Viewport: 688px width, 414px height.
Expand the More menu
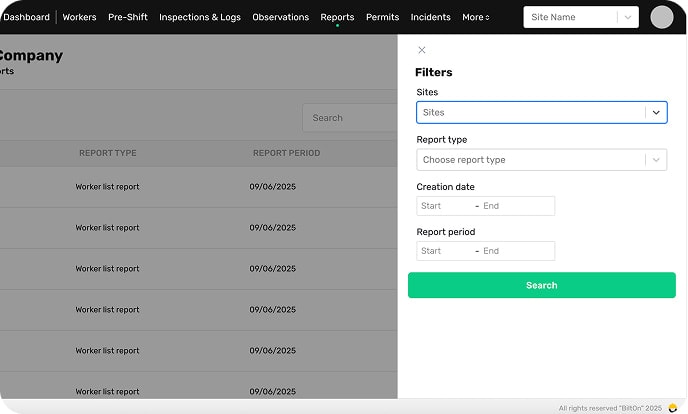point(475,17)
